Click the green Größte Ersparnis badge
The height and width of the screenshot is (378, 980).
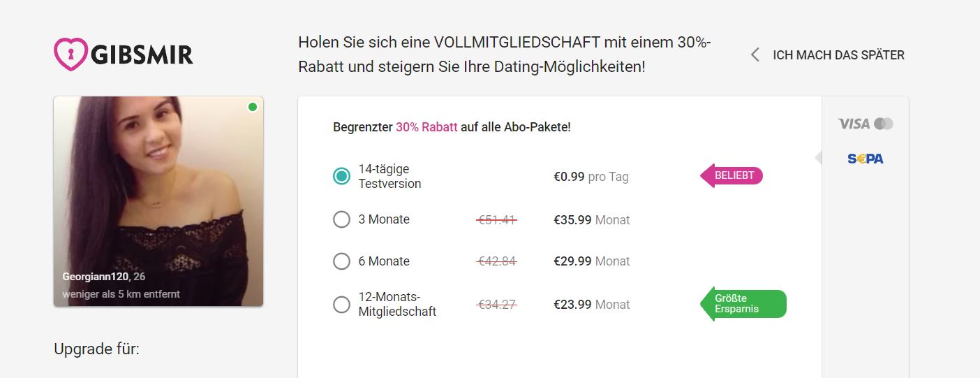pos(743,304)
